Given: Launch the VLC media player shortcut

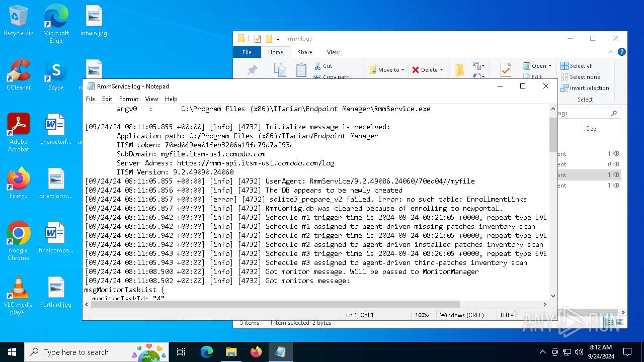Looking at the screenshot, I should point(19,296).
